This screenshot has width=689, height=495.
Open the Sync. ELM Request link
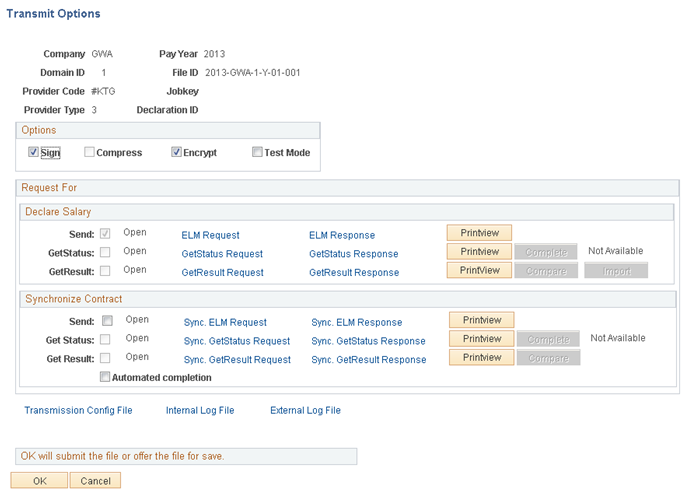(x=225, y=322)
